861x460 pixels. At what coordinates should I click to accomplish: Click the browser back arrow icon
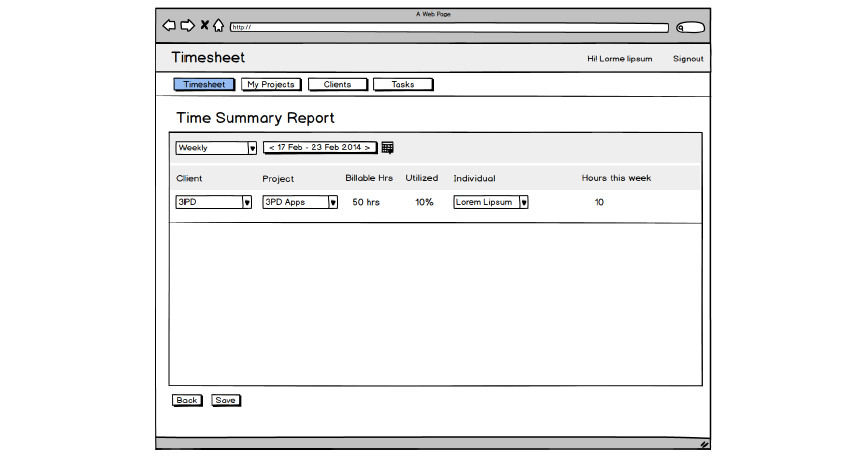169,25
